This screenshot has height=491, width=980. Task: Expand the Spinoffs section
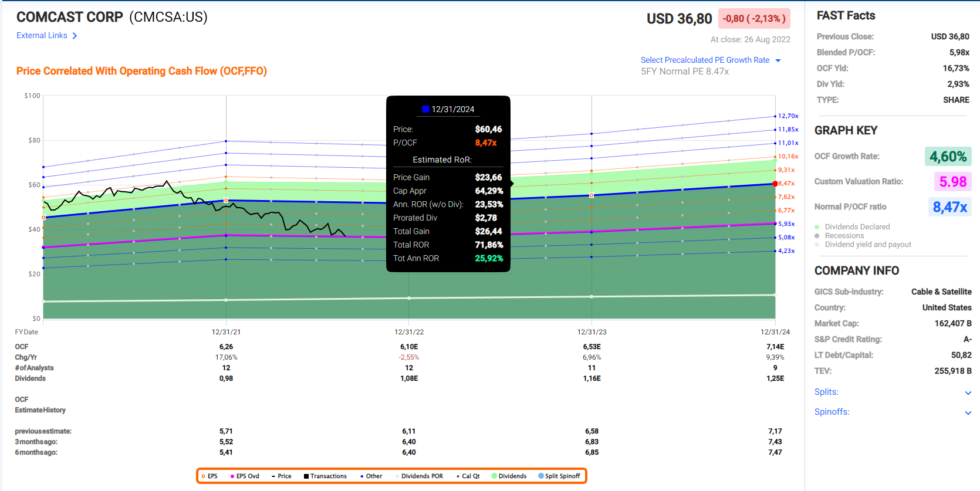pyautogui.click(x=968, y=412)
